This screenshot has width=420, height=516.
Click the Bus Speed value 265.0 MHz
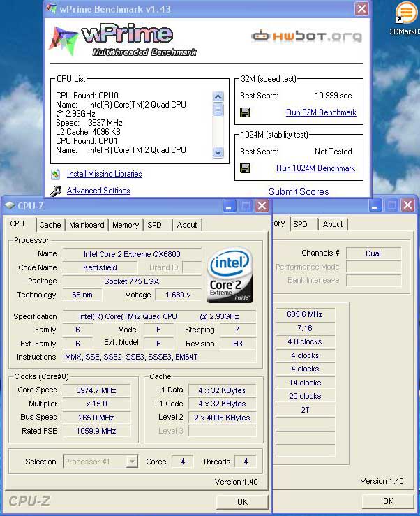[96, 418]
